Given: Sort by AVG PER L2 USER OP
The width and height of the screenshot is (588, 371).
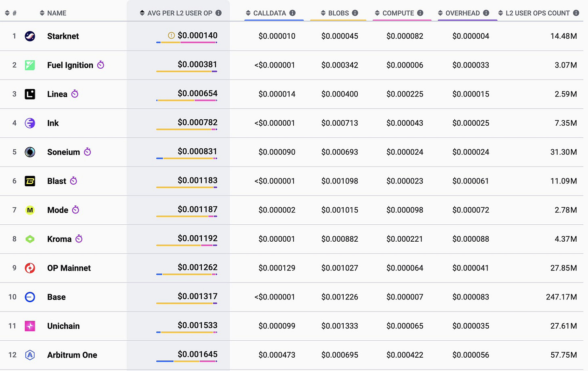Looking at the screenshot, I should point(176,13).
